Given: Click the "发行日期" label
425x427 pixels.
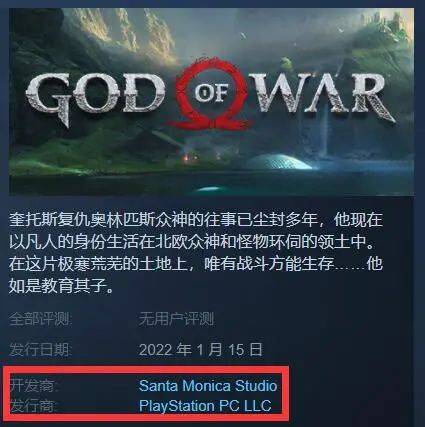Looking at the screenshot, I should click(40, 350).
